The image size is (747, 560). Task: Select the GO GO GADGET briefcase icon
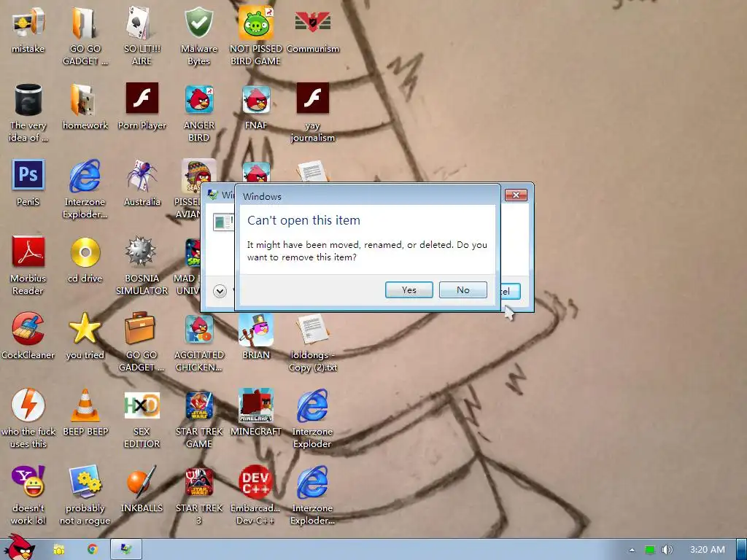(x=142, y=343)
